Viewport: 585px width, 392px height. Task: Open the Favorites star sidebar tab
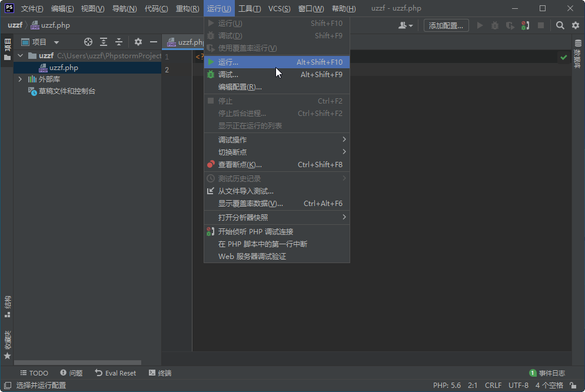pos(7,345)
